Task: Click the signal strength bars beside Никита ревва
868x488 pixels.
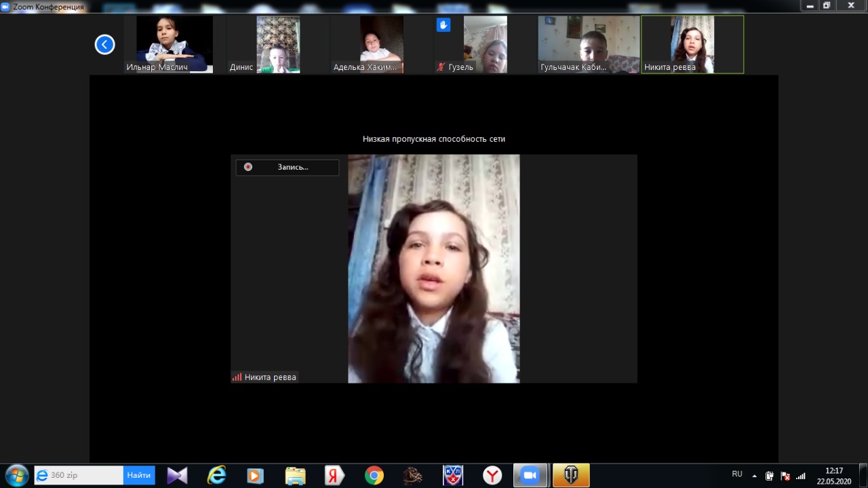Action: [x=237, y=377]
